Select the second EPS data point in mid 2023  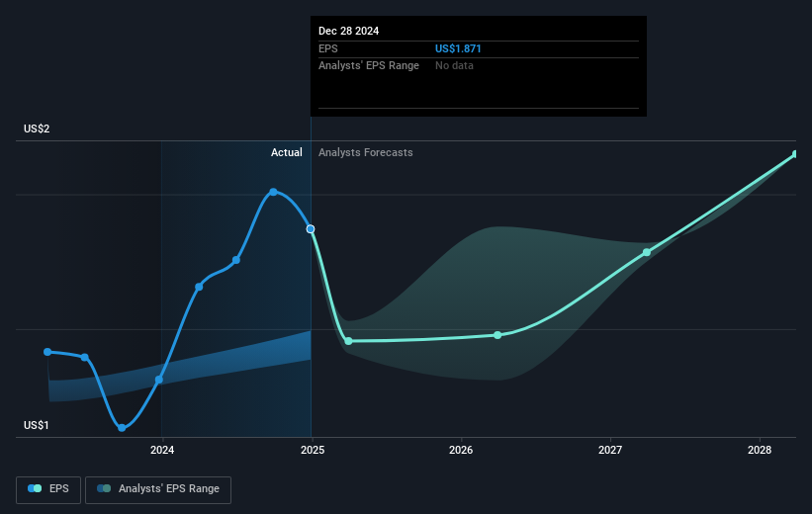(85, 357)
